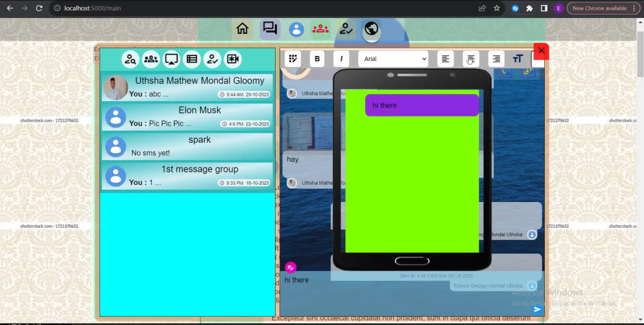Close the editor with red X button
The image size is (644, 325).
pos(541,51)
